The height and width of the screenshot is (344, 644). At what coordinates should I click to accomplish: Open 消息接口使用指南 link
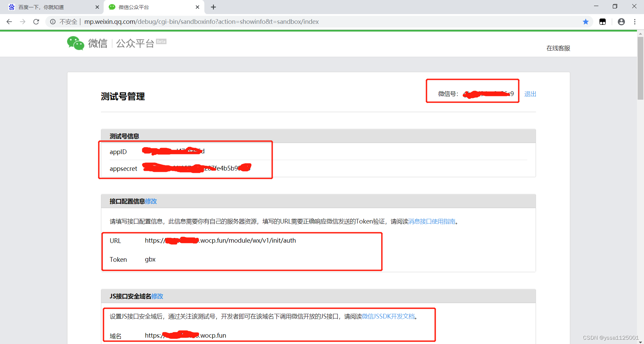pos(432,222)
